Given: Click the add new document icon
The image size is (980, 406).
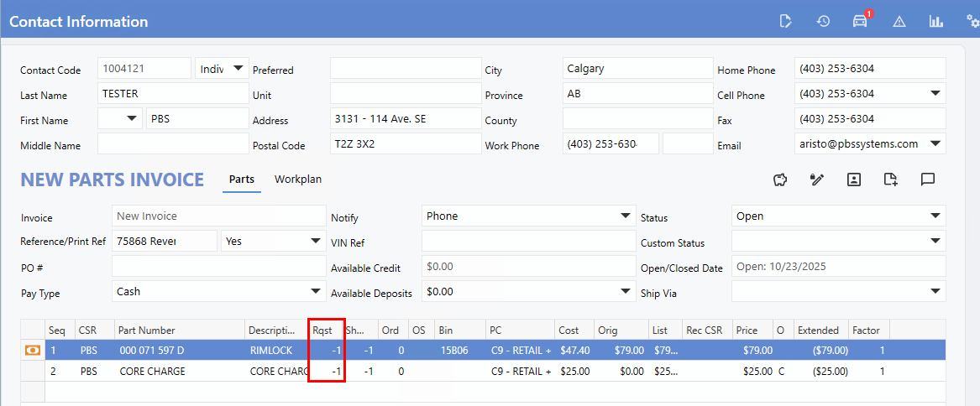Looking at the screenshot, I should point(890,179).
